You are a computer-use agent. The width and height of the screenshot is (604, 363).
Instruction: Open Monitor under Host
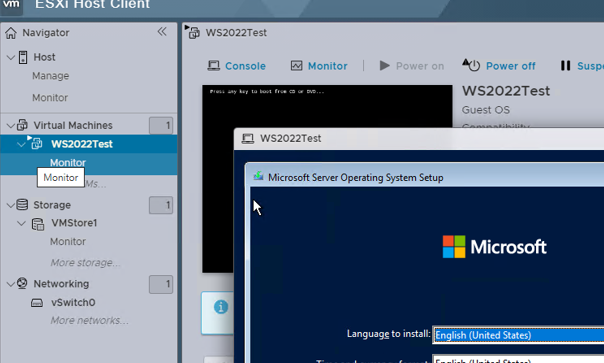point(50,98)
